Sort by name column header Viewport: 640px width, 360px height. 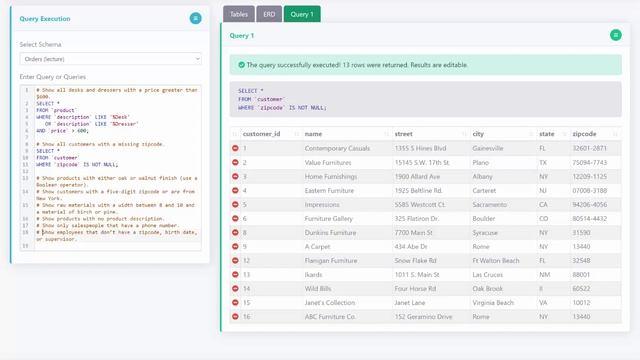point(347,134)
